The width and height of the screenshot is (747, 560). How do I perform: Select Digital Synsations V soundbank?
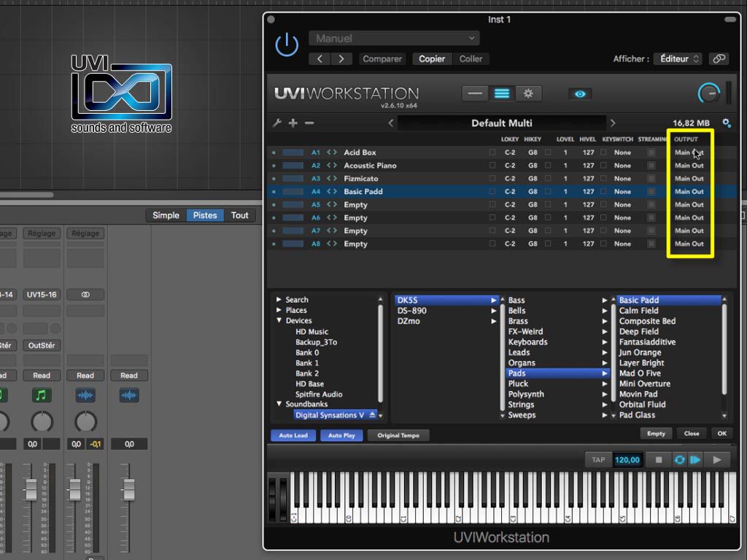pos(329,415)
